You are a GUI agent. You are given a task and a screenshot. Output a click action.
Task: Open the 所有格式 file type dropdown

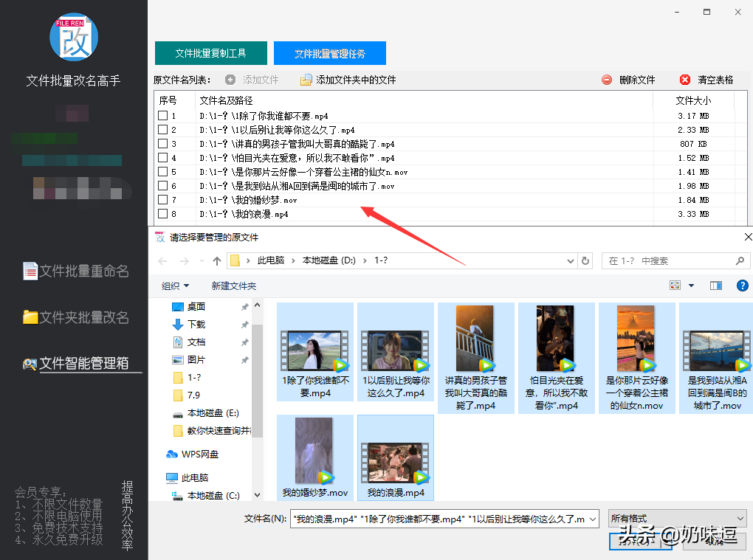point(677,518)
